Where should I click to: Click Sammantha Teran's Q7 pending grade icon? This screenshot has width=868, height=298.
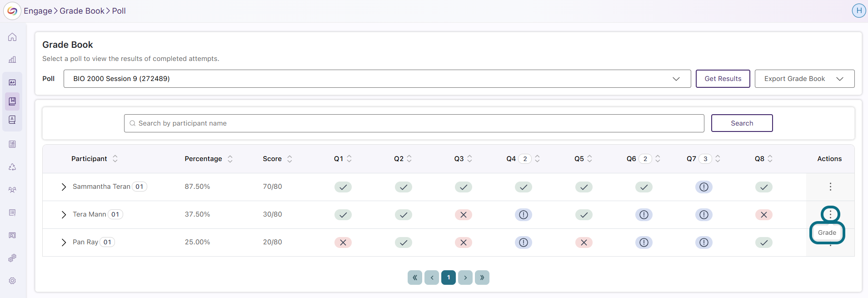(704, 187)
